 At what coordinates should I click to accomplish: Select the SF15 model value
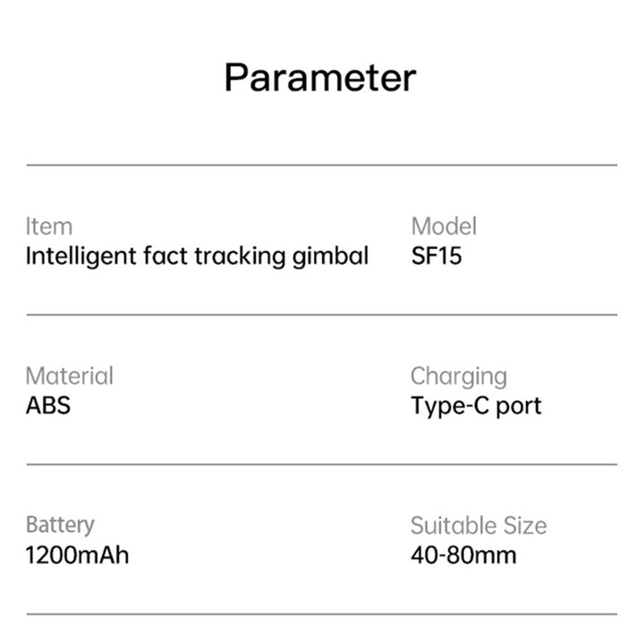coord(436,257)
